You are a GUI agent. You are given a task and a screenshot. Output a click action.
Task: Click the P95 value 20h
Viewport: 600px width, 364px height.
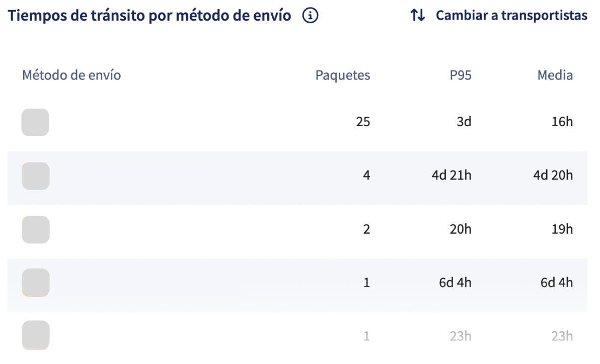click(461, 229)
